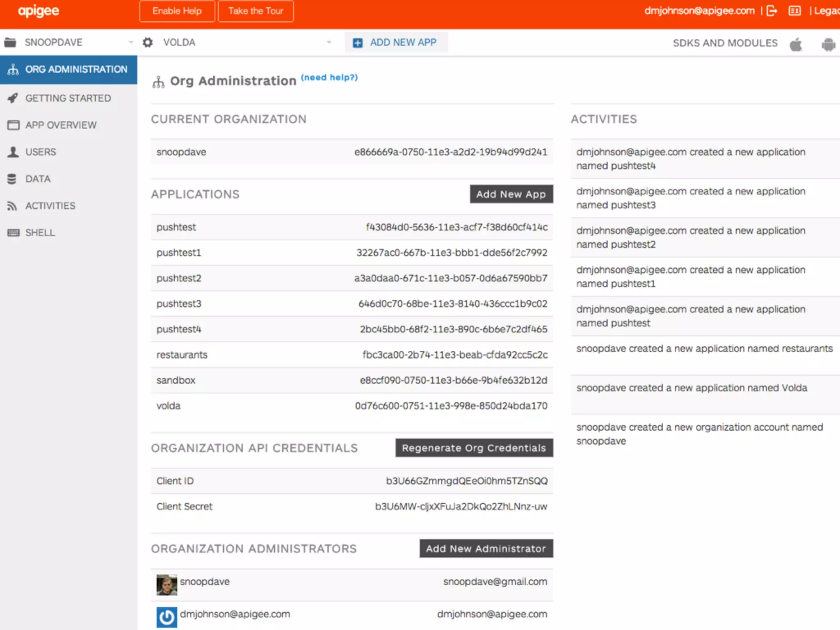Viewport: 840px width, 630px height.
Task: Click the Android SDK icon
Action: click(828, 44)
